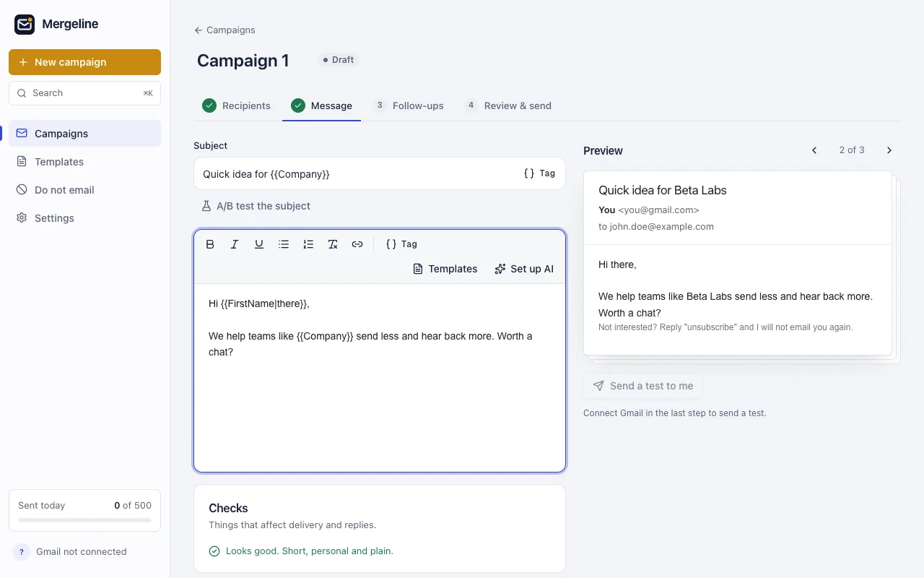924x578 pixels.
Task: Click into the message body editor
Action: (x=380, y=377)
